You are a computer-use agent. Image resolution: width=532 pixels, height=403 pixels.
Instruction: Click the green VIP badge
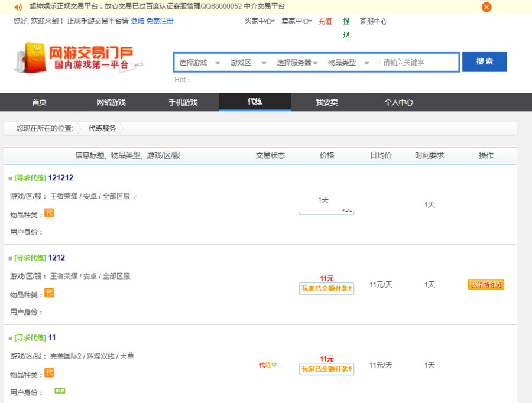(60, 391)
